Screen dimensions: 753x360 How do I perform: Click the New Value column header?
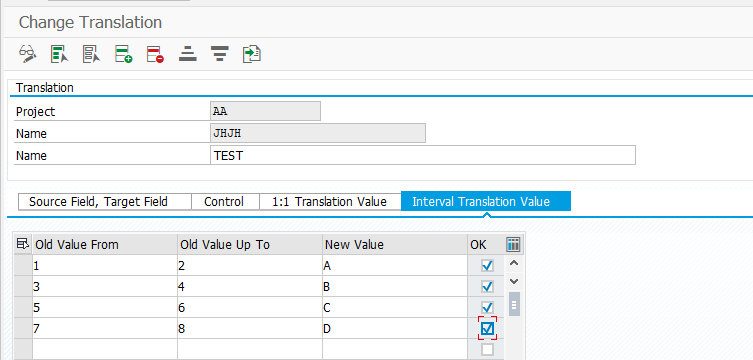tap(395, 245)
